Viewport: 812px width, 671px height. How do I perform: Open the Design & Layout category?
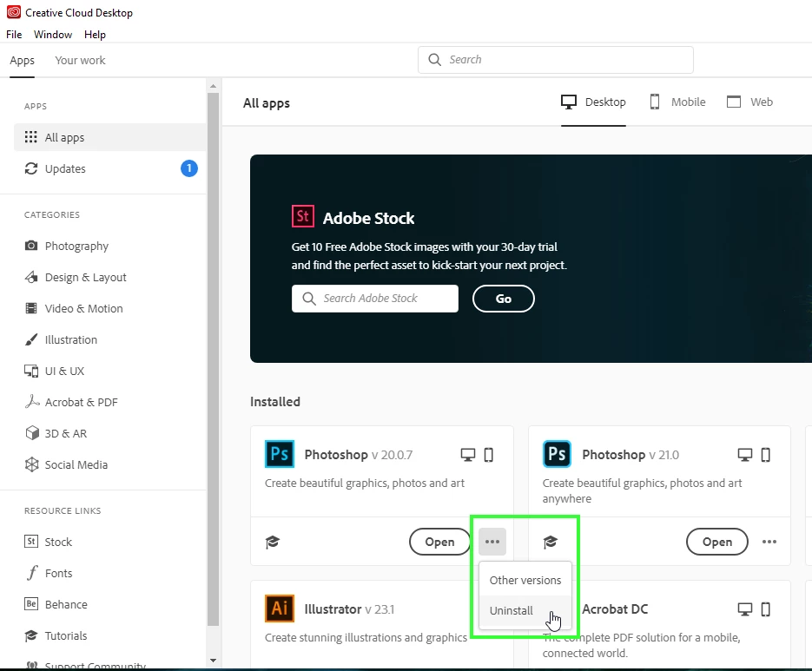coord(85,278)
